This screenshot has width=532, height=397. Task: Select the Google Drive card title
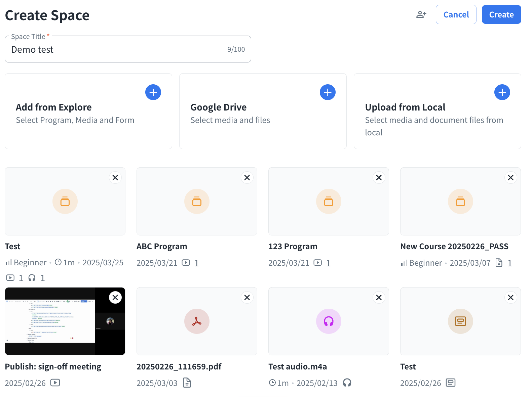point(218,107)
